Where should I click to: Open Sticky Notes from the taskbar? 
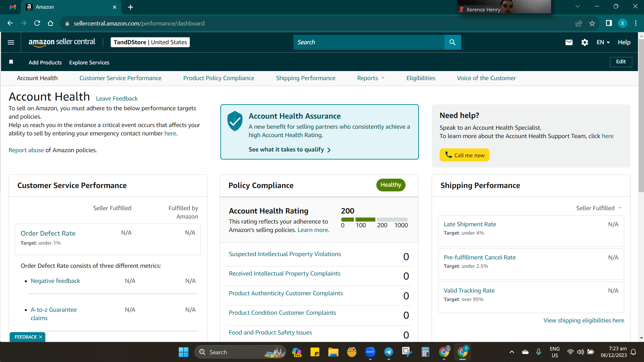point(315,352)
